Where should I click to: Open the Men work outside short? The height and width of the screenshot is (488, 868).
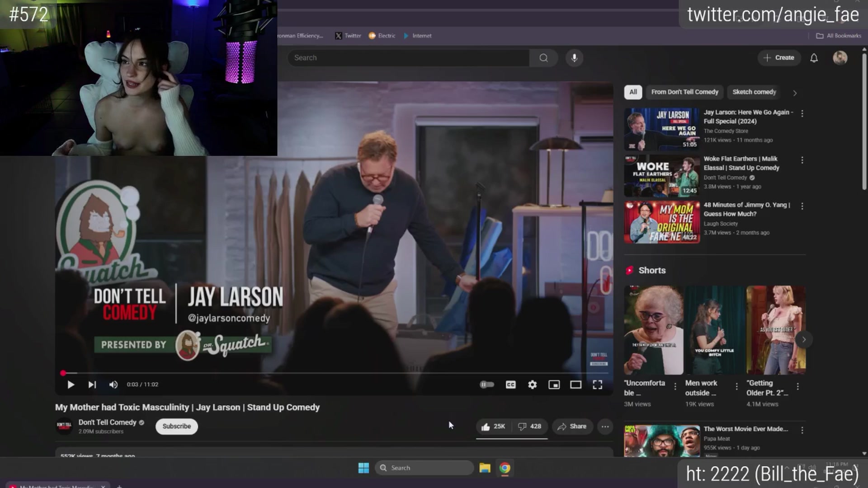tap(715, 330)
